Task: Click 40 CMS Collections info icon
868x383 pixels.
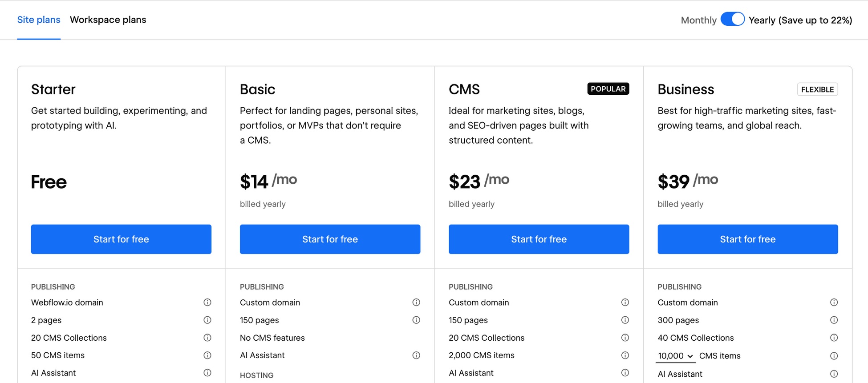Action: click(834, 337)
